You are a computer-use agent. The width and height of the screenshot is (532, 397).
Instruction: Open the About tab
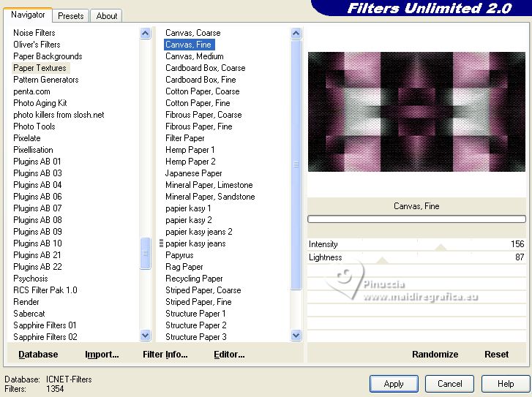(x=107, y=16)
